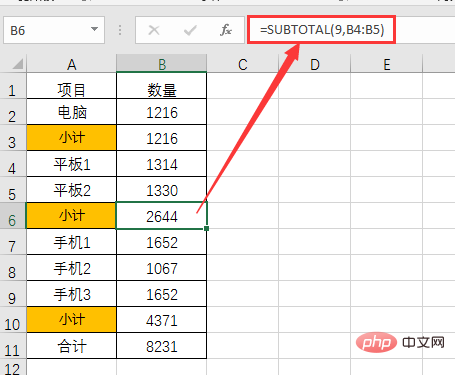Select row 8 header
The image size is (455, 375).
pos(13,268)
